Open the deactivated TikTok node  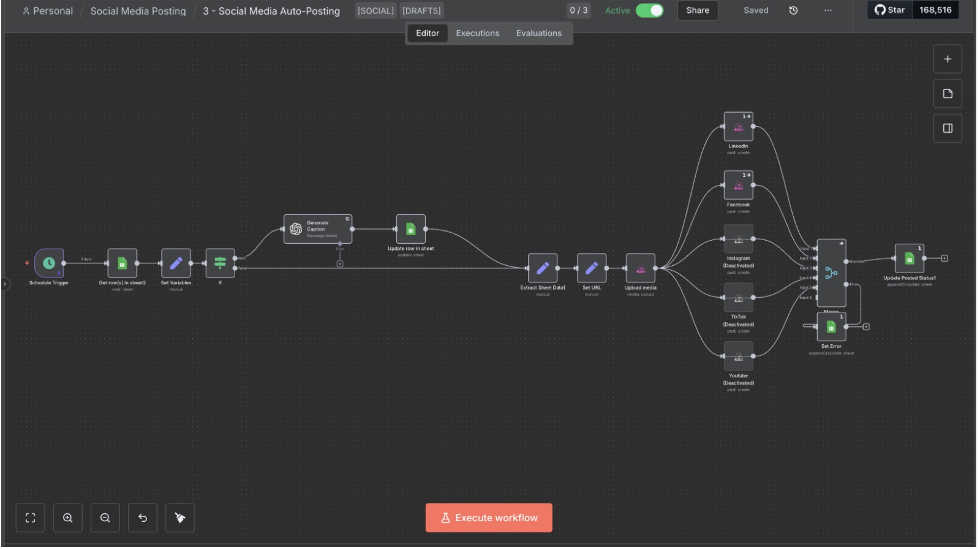click(739, 298)
